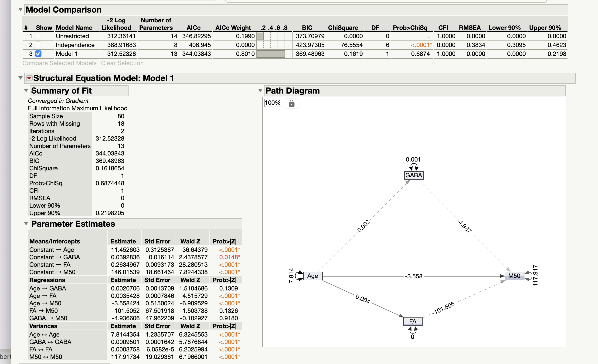Open the red triangle menu for Model 1
598x364 pixels.
point(29,78)
